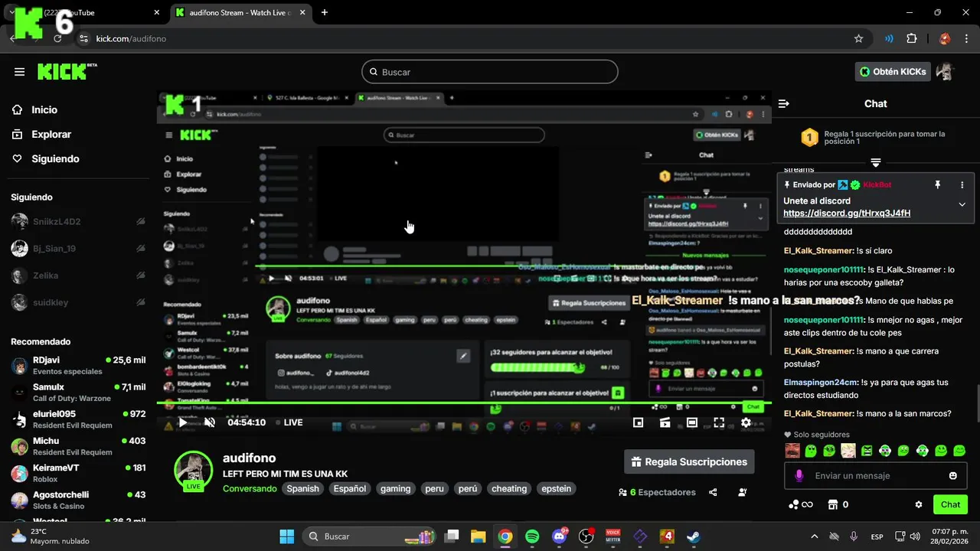Open recommended channel KeirameVT
This screenshot has width=980, height=551.
[77, 473]
